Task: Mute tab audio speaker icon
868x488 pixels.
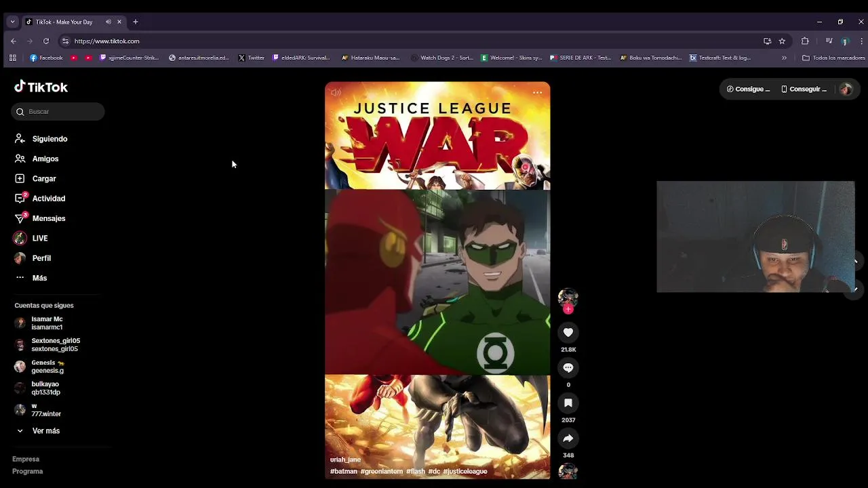Action: click(108, 22)
